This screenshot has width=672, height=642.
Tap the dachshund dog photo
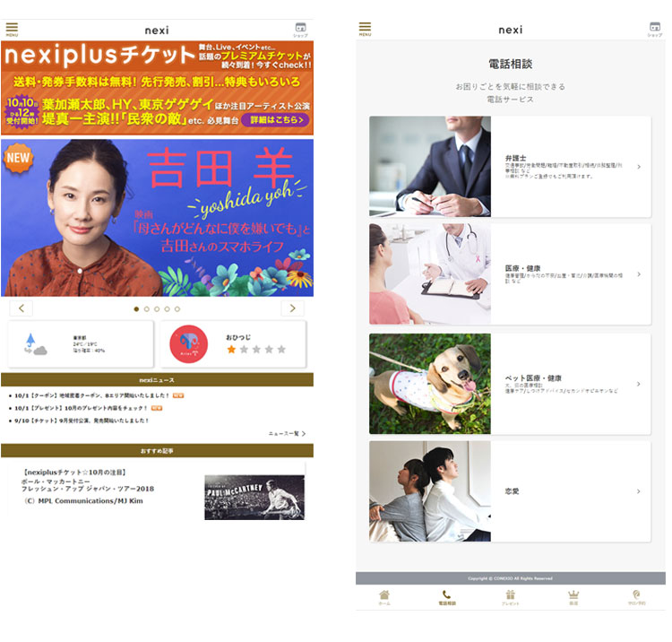430,384
